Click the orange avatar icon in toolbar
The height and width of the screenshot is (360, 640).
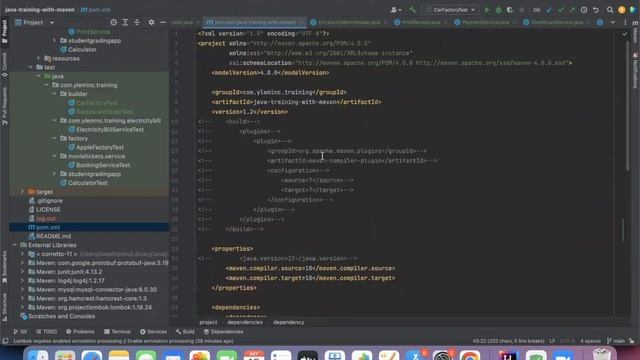click(622, 10)
